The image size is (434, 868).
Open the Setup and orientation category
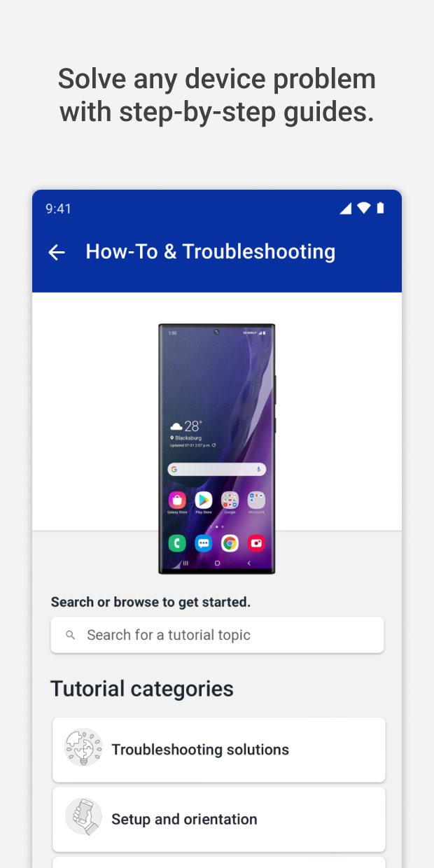point(219,819)
